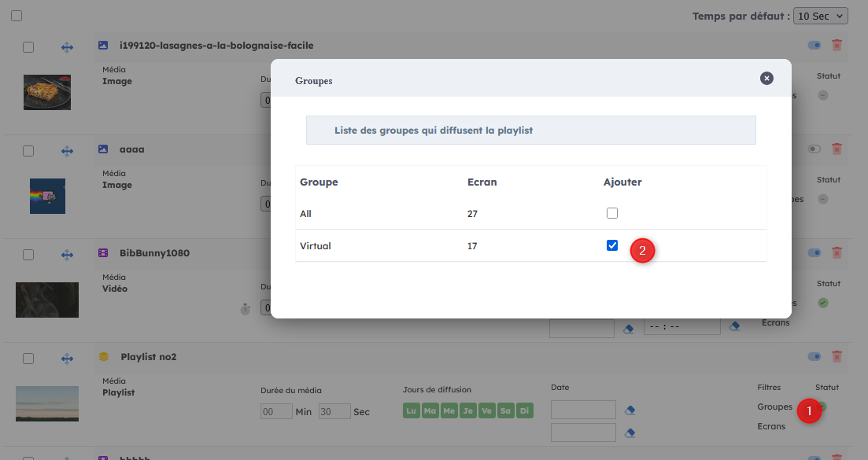Open the Temps par défaut dropdown
This screenshot has width=868, height=460.
click(820, 17)
